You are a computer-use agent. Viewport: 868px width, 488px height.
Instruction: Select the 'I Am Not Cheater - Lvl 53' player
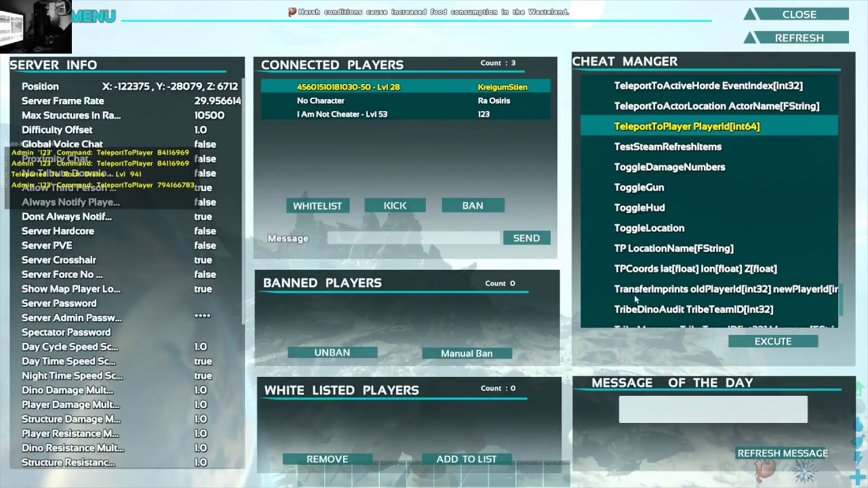pos(406,114)
